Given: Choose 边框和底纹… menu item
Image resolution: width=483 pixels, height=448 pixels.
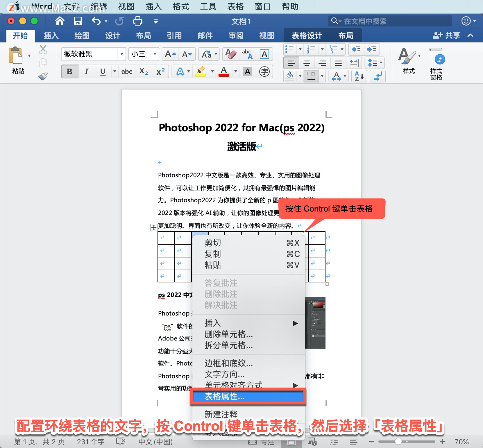Looking at the screenshot, I should point(249,363).
